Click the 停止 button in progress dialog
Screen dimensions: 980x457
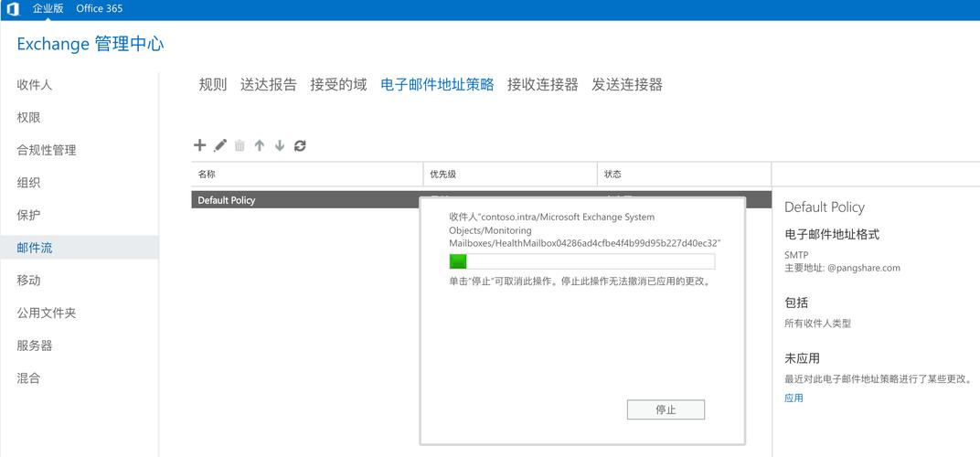[x=666, y=410]
